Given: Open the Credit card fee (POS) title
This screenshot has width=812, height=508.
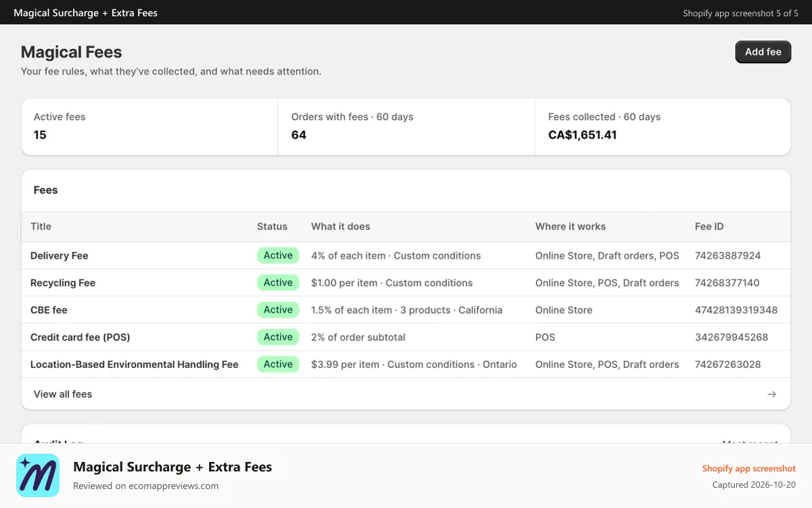Looking at the screenshot, I should tap(80, 337).
